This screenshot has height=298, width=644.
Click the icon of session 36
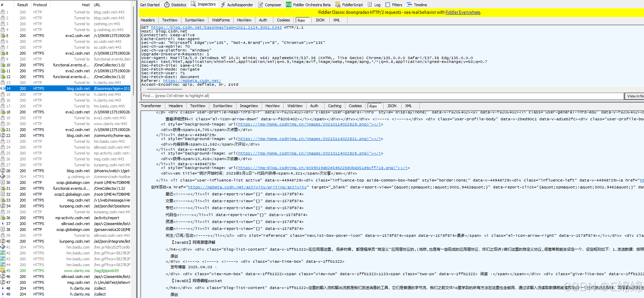pyautogui.click(x=3, y=218)
